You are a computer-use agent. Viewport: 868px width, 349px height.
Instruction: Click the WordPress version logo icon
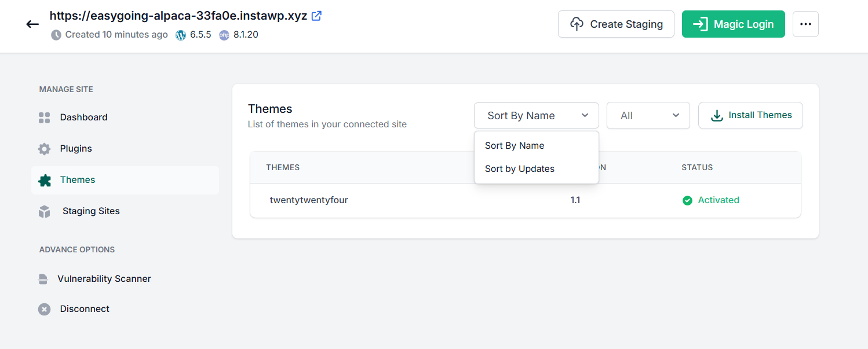coord(181,35)
